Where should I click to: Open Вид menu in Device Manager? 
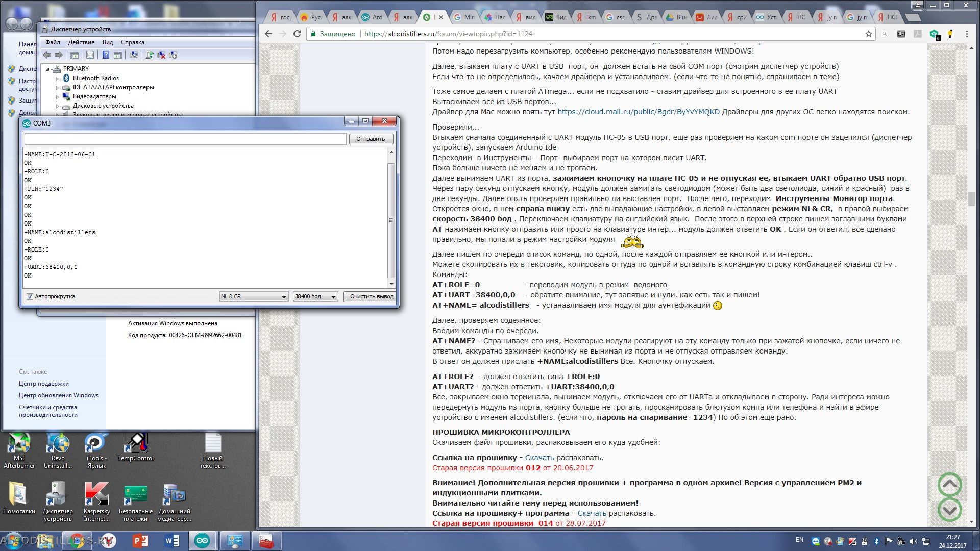108,42
